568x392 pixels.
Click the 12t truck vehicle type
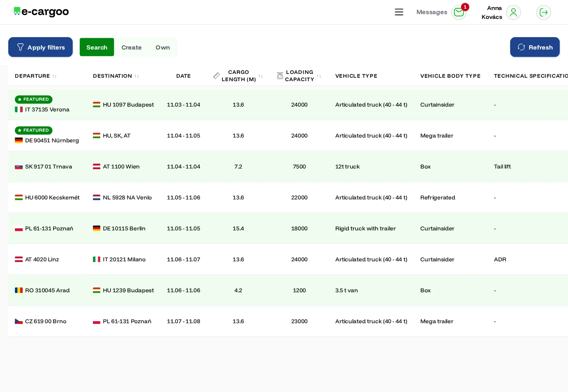tap(347, 166)
